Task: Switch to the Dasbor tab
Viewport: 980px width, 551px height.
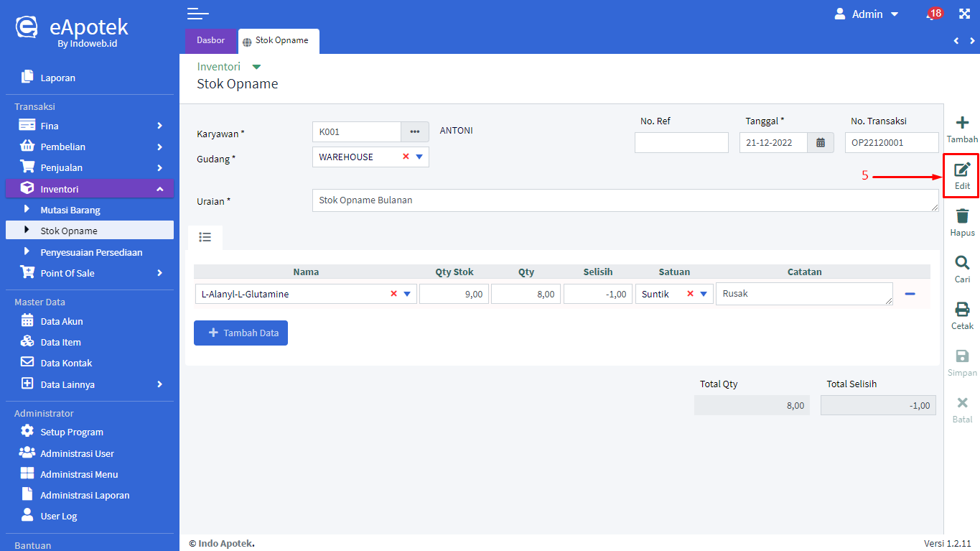Action: coord(210,40)
